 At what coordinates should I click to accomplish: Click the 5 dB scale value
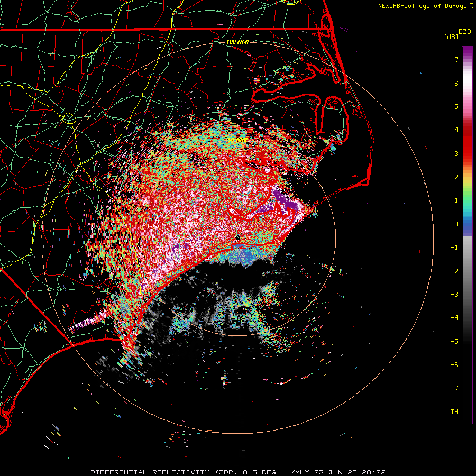(x=456, y=106)
